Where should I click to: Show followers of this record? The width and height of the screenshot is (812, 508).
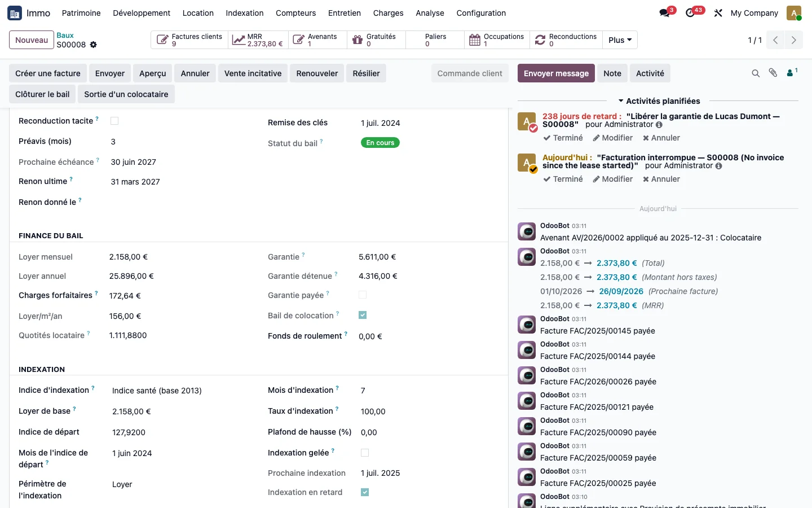click(x=792, y=72)
